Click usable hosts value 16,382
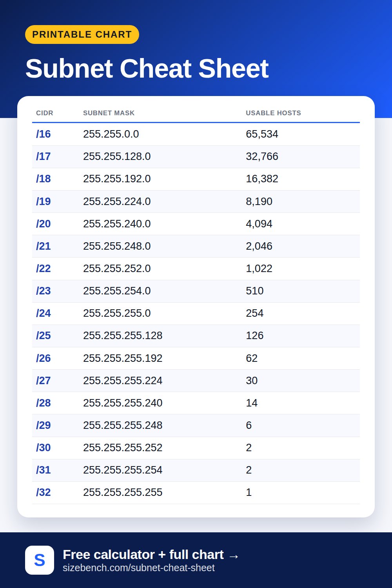Viewport: 392px width, 588px height. [262, 179]
